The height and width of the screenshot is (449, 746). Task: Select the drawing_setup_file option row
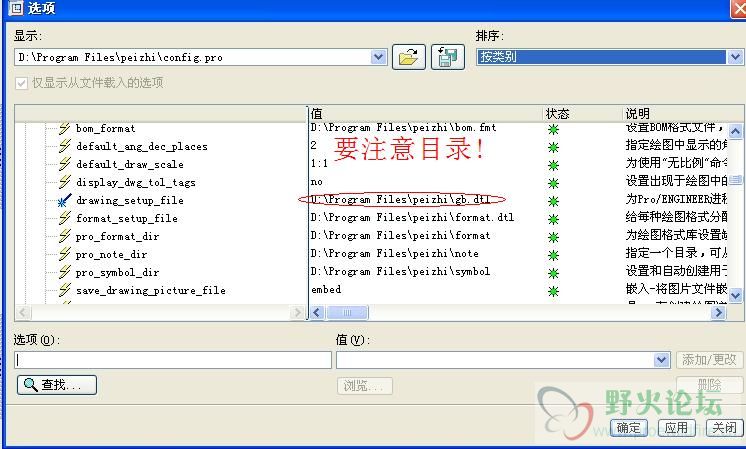pos(130,201)
